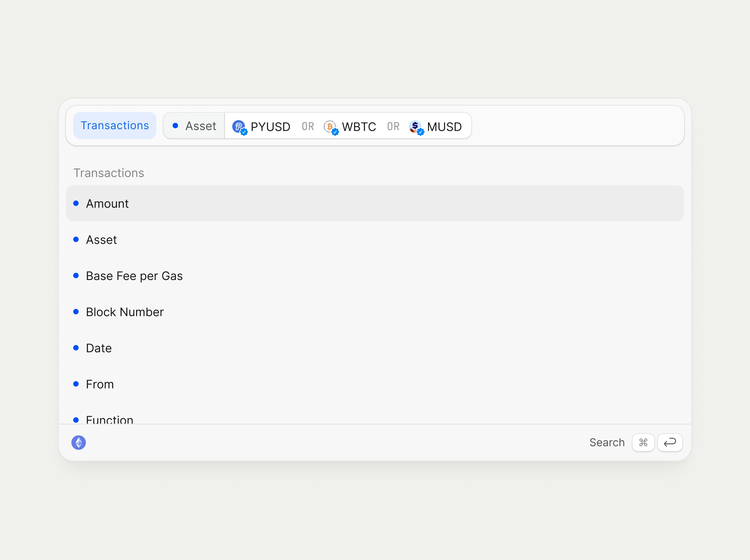The image size is (750, 560).
Task: Click the empty search input area
Action: coord(577,126)
